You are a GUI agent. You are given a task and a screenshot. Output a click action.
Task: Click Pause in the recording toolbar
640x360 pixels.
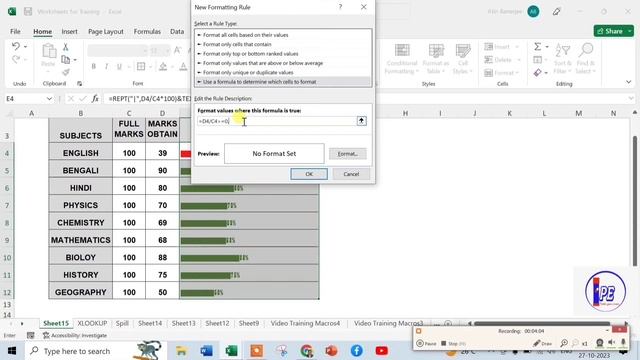pyautogui.click(x=426, y=343)
